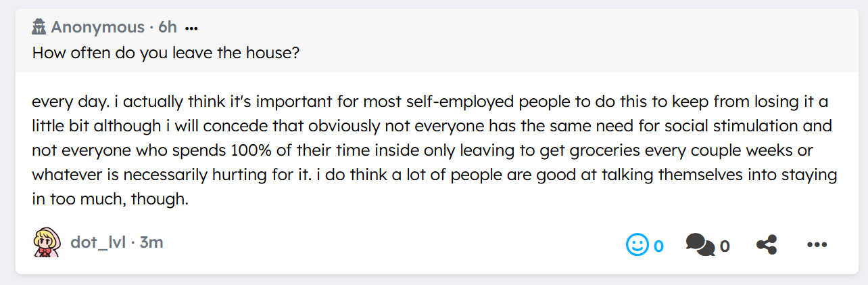868x285 pixels.
Task: Click dot_lvl's avatar picture
Action: point(47,242)
